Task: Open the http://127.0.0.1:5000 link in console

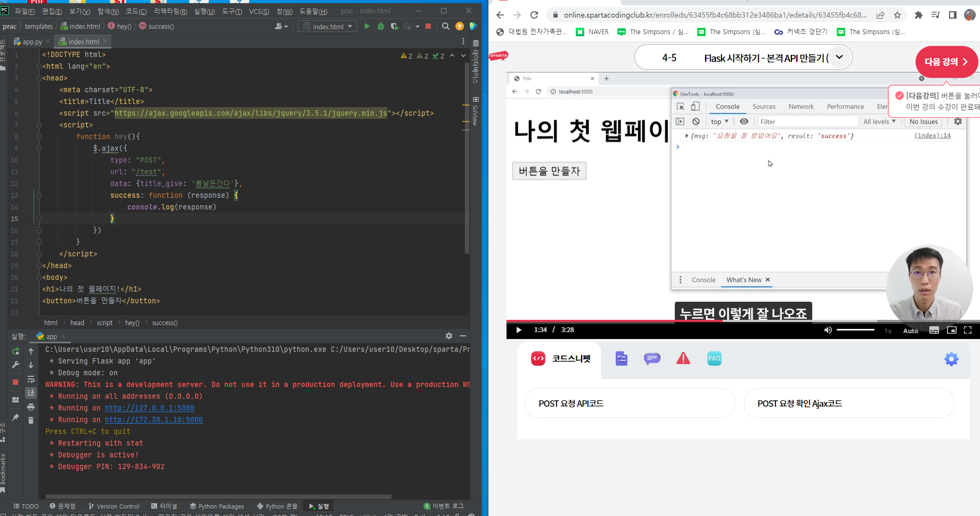Action: click(149, 408)
